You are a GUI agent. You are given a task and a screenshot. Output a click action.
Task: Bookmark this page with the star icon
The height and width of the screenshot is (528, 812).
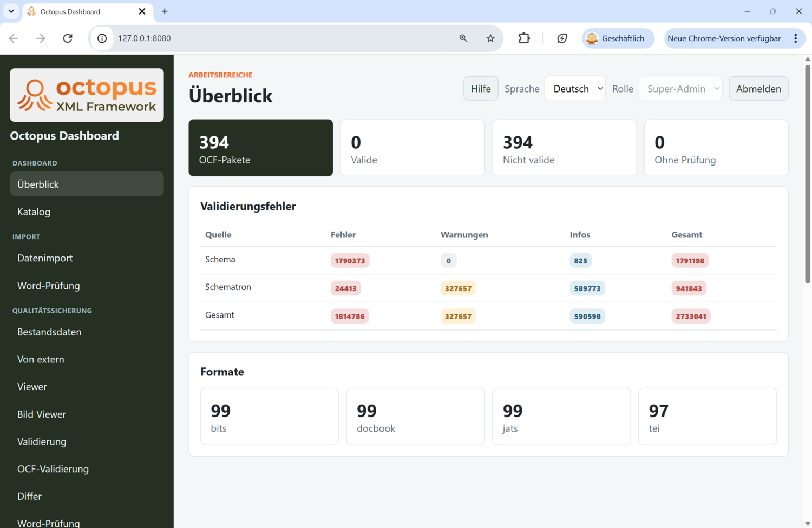pyautogui.click(x=490, y=38)
